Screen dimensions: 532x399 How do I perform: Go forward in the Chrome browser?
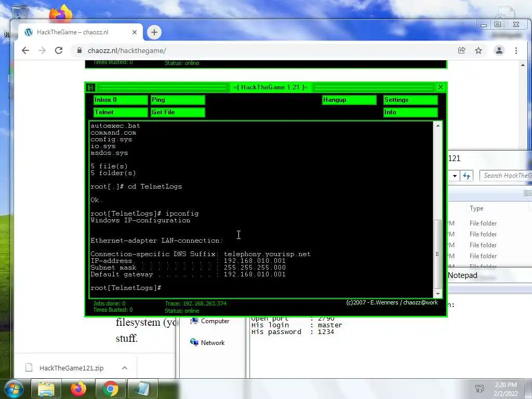click(42, 50)
